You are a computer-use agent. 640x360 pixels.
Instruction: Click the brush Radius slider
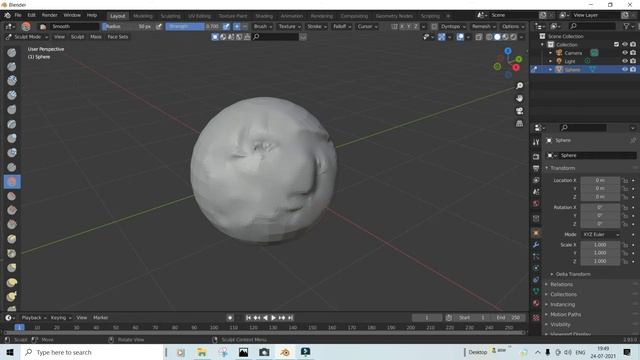point(128,27)
